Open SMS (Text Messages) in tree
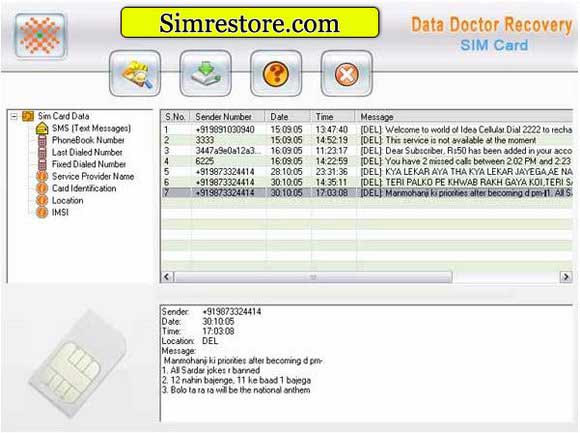 click(x=91, y=128)
